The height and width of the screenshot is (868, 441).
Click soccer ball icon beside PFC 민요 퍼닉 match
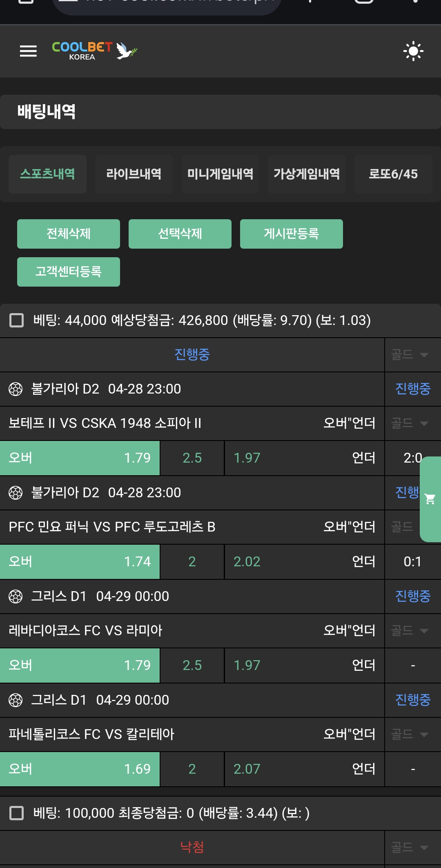point(16,493)
